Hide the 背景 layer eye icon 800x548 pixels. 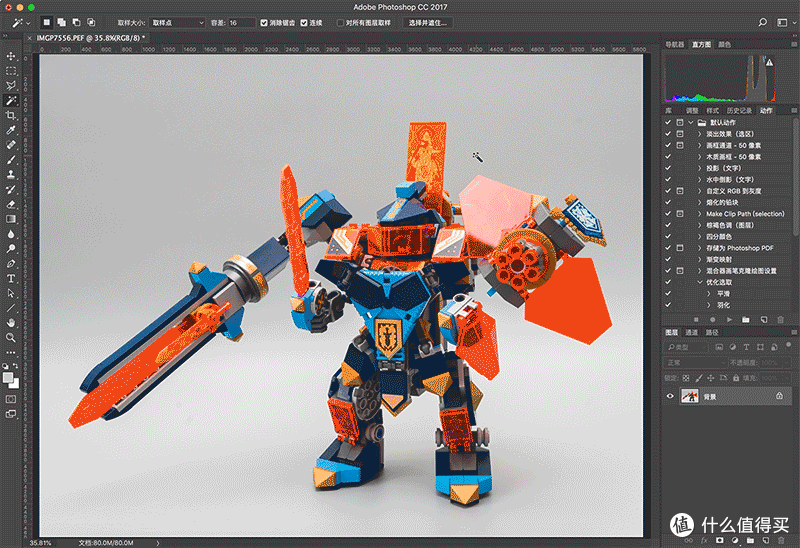(x=670, y=396)
